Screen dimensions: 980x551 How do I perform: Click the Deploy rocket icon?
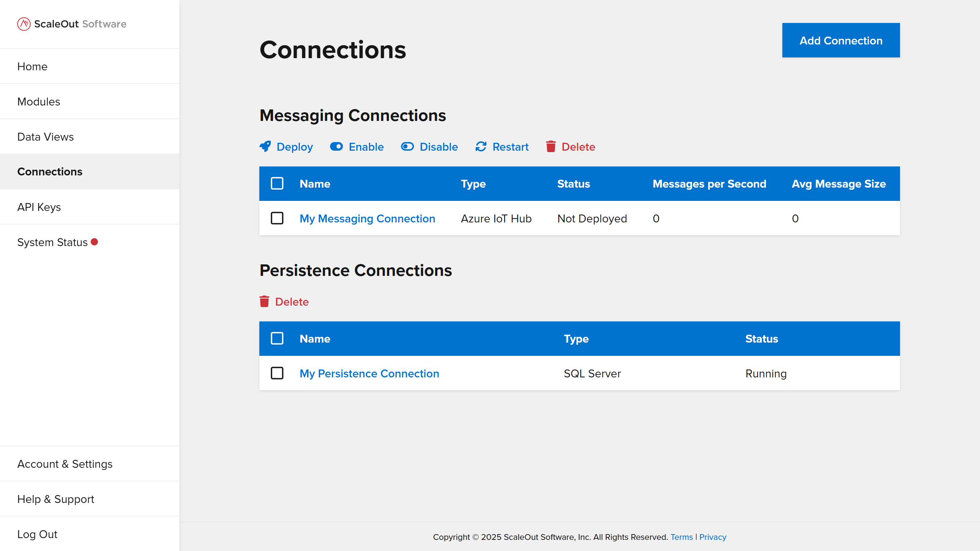click(x=265, y=146)
